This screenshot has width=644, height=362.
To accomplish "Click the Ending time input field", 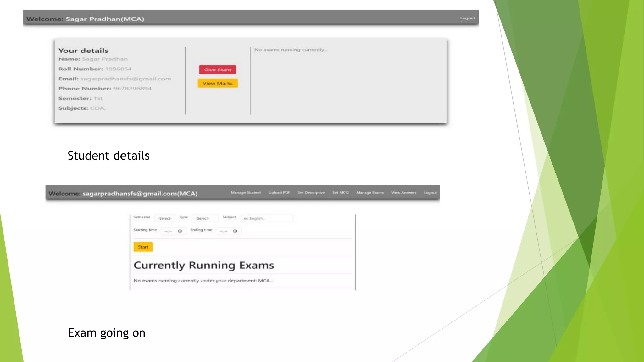I will point(224,231).
